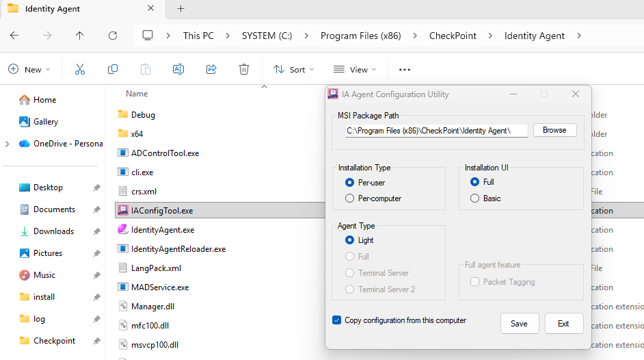This screenshot has height=360, width=644.
Task: Select Light agent type
Action: coord(349,240)
